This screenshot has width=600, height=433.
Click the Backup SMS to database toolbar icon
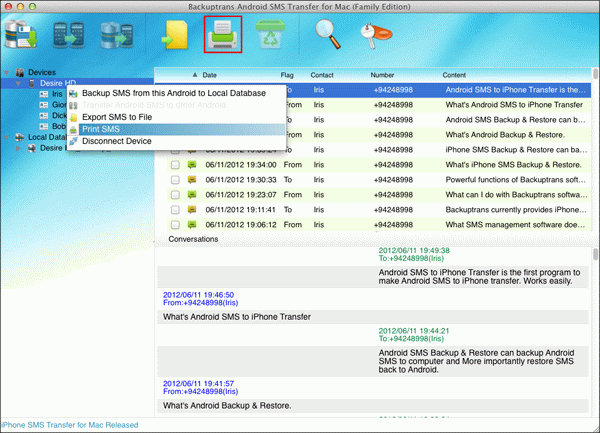[x=21, y=34]
